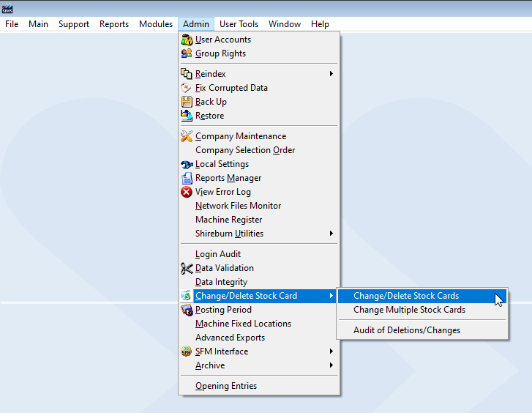Open the Window menu

click(x=285, y=24)
